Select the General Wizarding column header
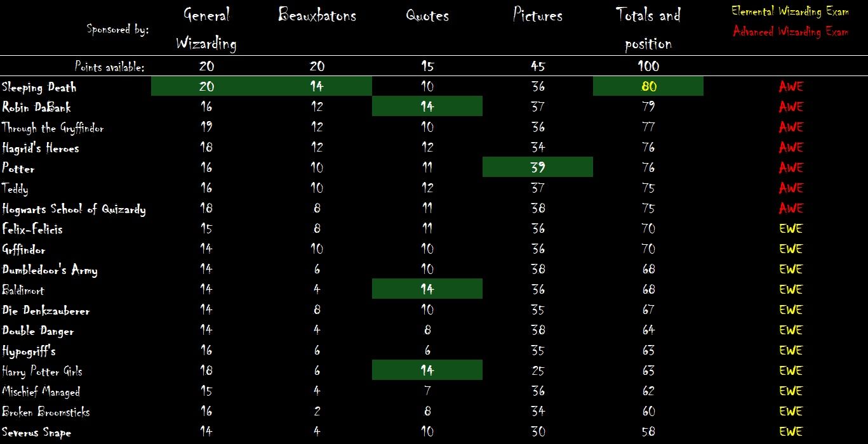Screen dimensions: 868x444 (206, 29)
